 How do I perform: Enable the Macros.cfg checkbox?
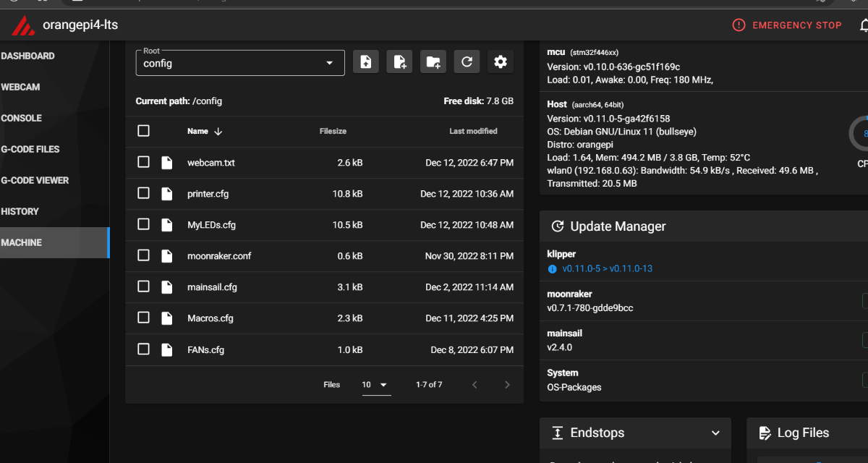tap(143, 318)
